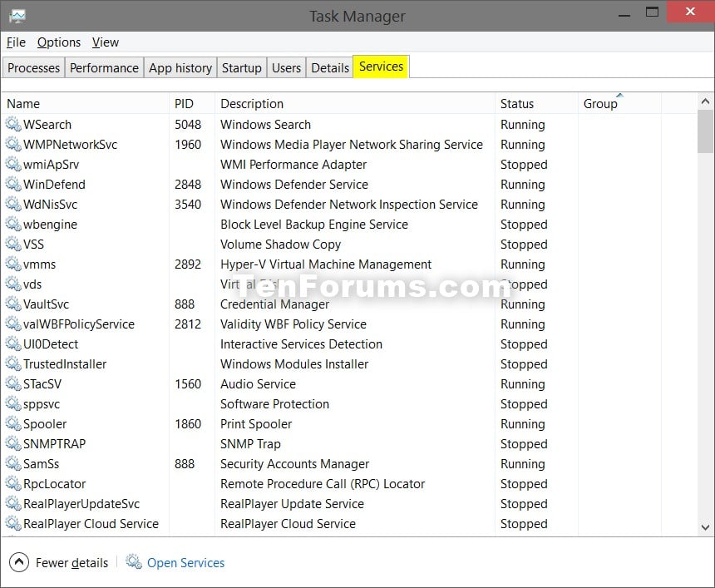715x588 pixels.
Task: Click Running status of WSearch row
Action: click(x=523, y=124)
